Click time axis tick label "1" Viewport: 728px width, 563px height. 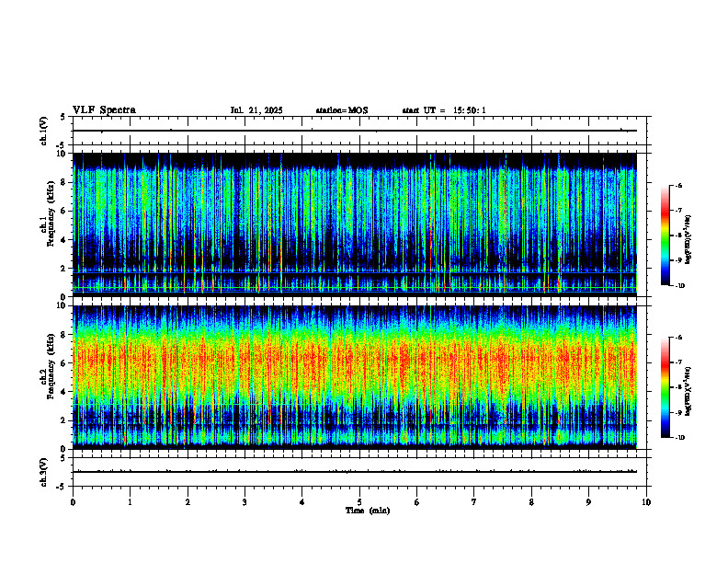(130, 502)
